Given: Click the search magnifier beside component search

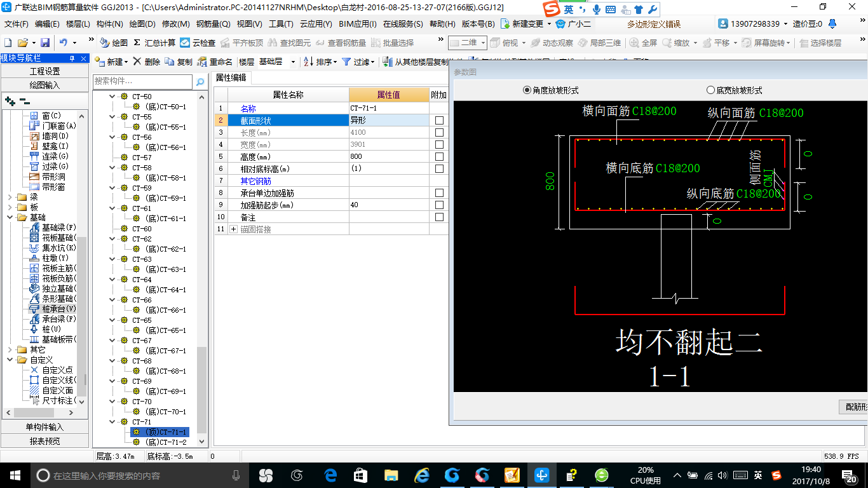Looking at the screenshot, I should pyautogui.click(x=200, y=82).
